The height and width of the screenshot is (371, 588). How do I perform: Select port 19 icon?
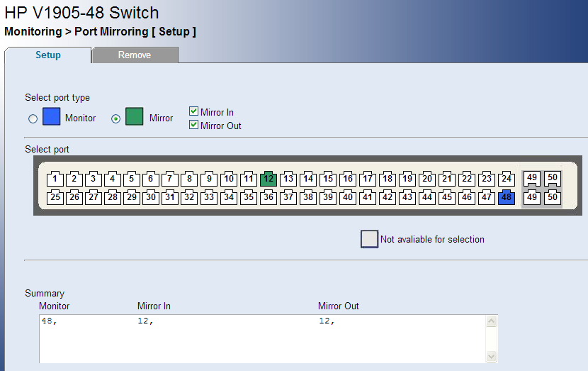point(407,179)
